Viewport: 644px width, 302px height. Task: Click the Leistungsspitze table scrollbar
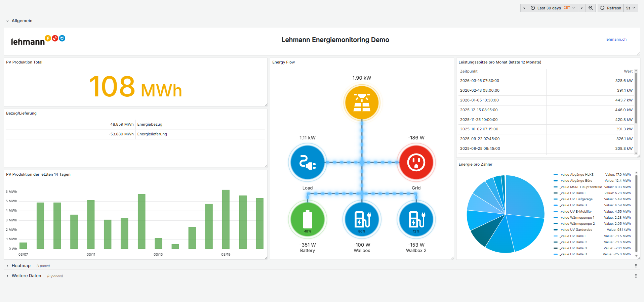pyautogui.click(x=636, y=97)
